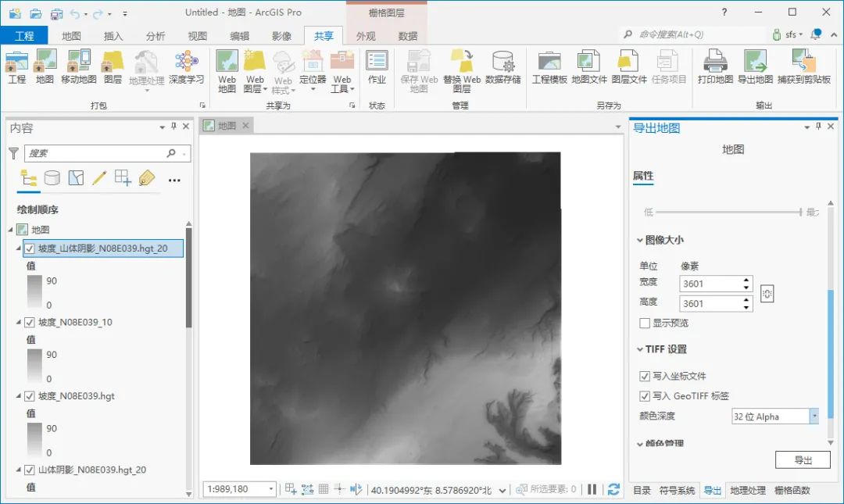Screen dimensions: 844x504
Task: Click the Contents pane more options ellipsis
Action: 174,180
